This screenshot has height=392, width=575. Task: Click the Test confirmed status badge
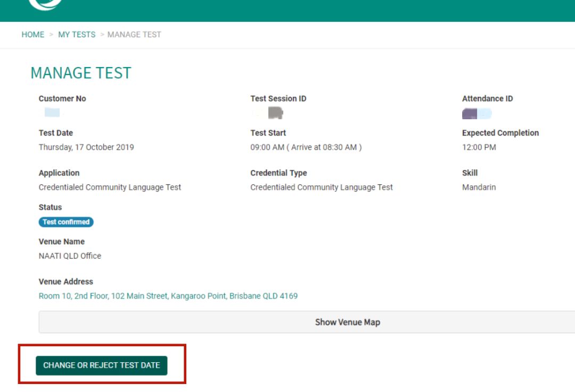pyautogui.click(x=66, y=222)
